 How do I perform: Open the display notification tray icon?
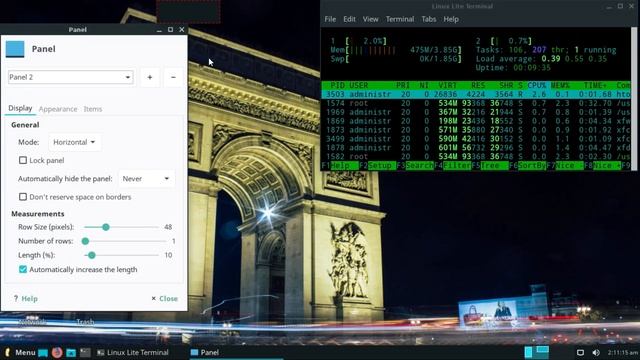(580, 352)
